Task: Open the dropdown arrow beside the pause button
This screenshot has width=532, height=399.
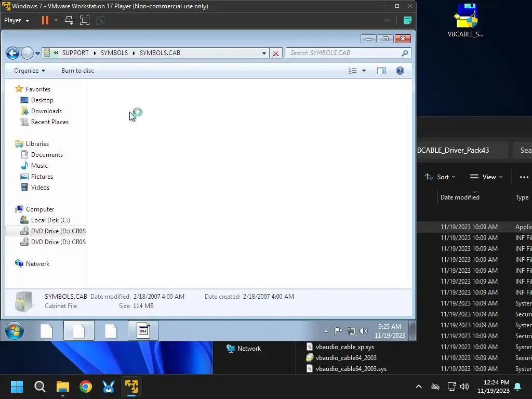Action: tap(56, 20)
